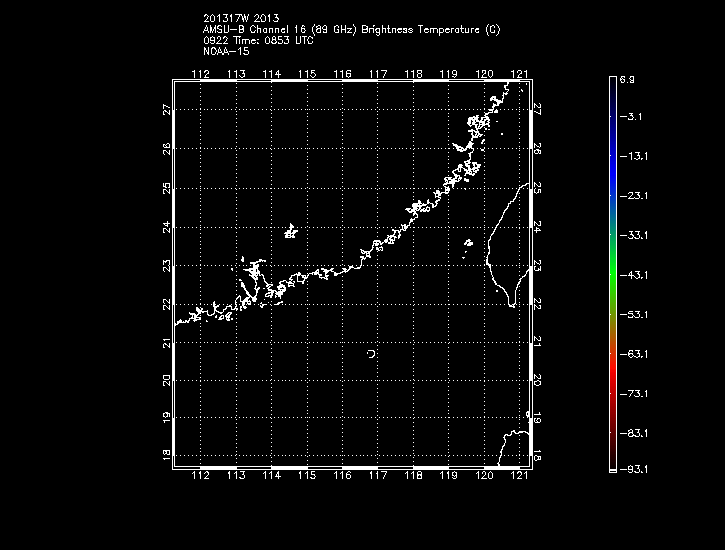Click the NOAA-15 satellite label

pyautogui.click(x=225, y=51)
